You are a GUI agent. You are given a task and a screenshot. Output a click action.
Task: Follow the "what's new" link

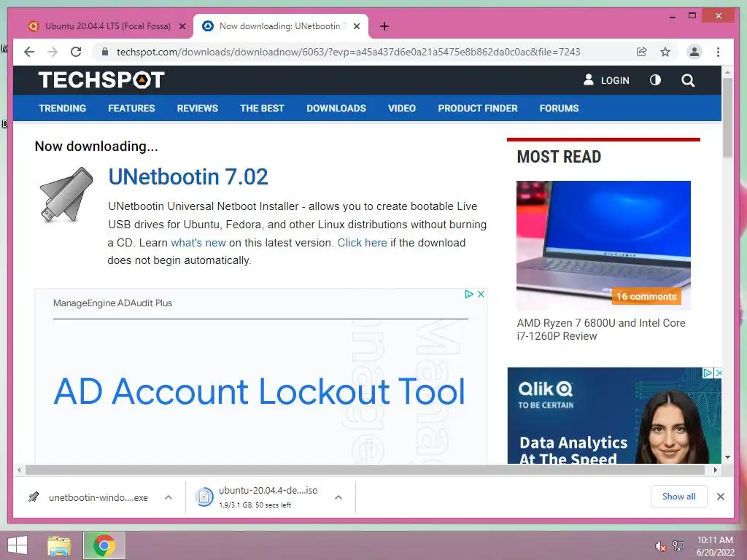198,242
